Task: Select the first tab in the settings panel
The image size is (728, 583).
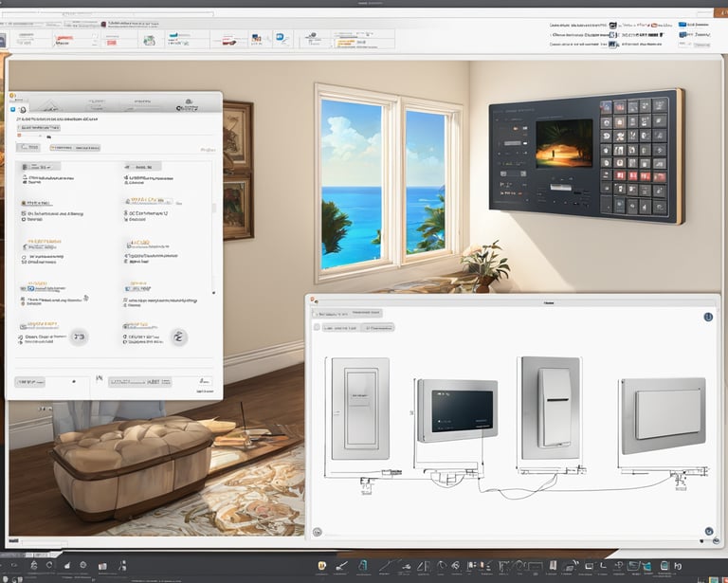Action: pos(29,148)
